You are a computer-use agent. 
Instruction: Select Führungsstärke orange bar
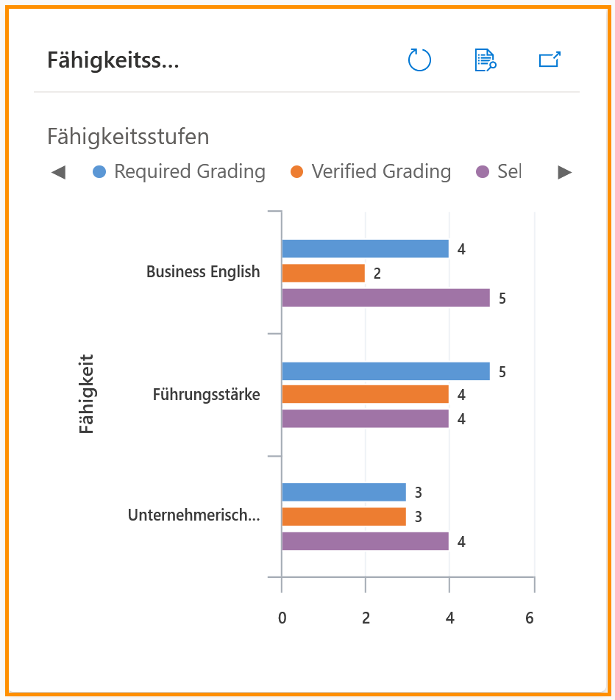[x=366, y=394]
